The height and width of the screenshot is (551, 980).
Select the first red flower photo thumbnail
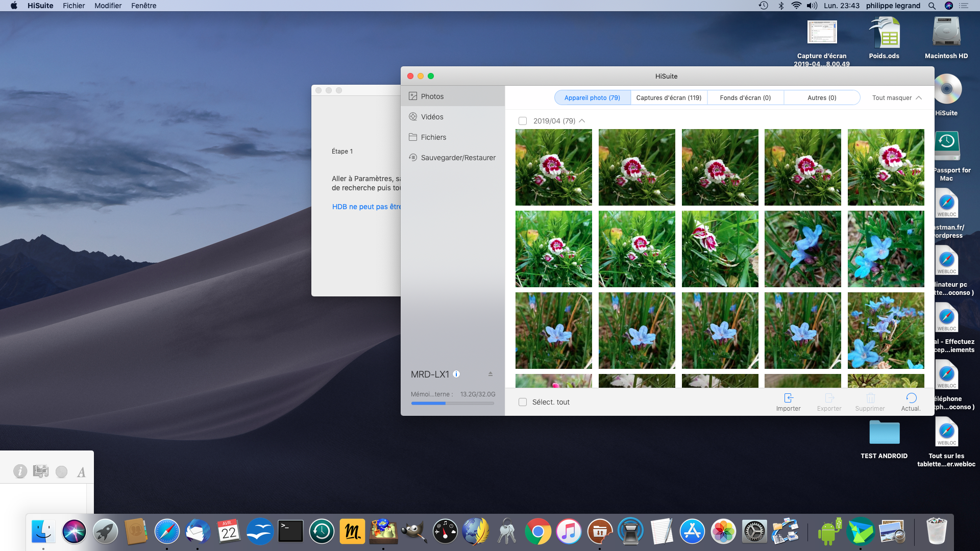pos(554,167)
